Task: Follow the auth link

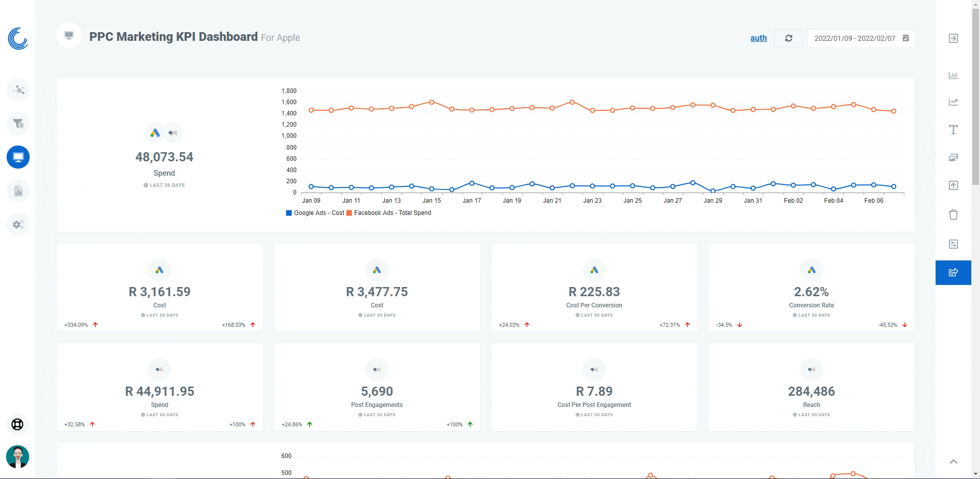Action: click(758, 38)
